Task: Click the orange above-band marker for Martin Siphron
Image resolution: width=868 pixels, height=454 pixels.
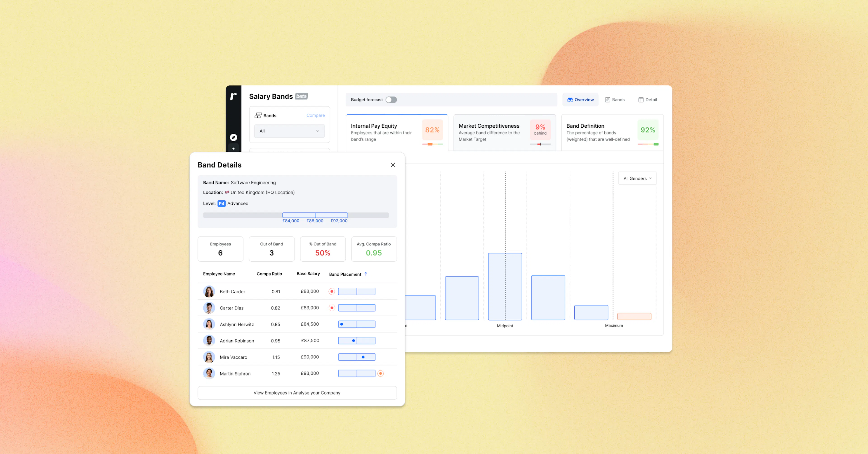Action: (380, 373)
